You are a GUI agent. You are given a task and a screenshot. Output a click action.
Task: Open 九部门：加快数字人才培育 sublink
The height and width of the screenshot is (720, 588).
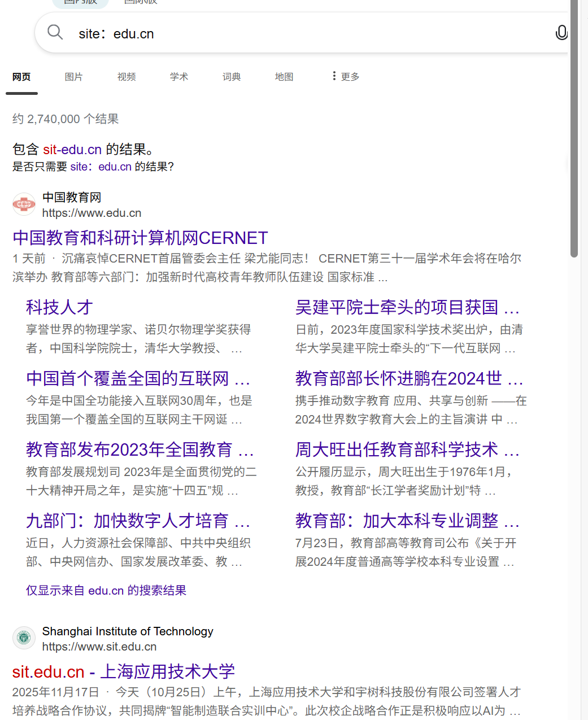tap(138, 521)
